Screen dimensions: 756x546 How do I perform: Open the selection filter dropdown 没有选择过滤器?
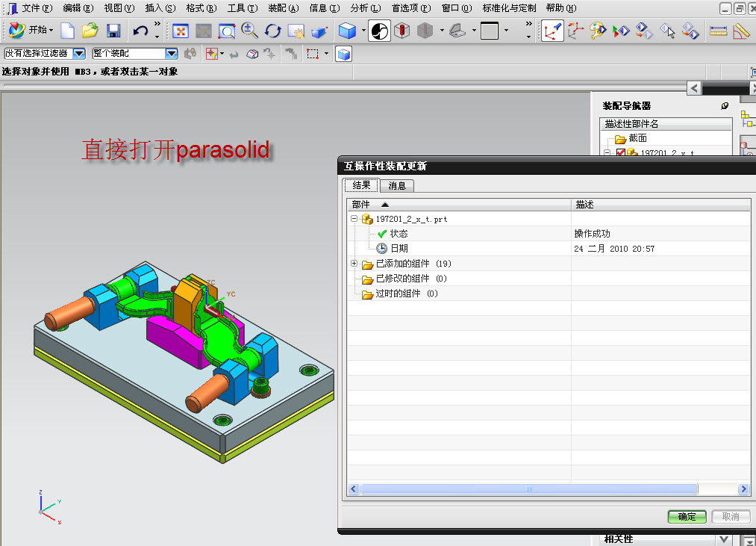(x=79, y=54)
